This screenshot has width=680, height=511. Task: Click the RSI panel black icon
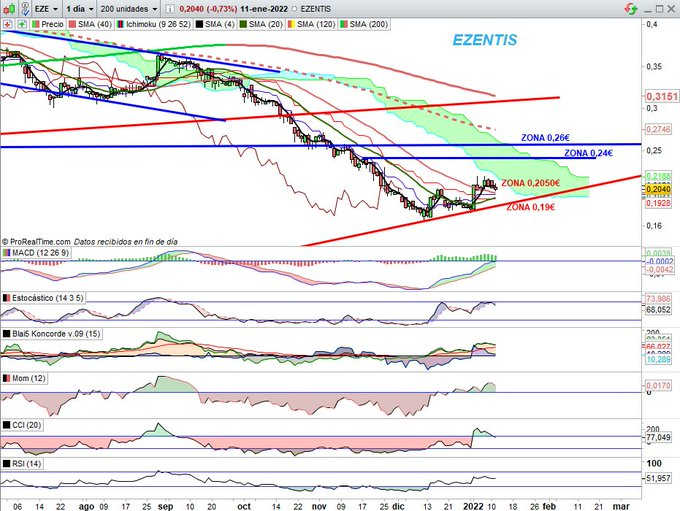(7, 464)
